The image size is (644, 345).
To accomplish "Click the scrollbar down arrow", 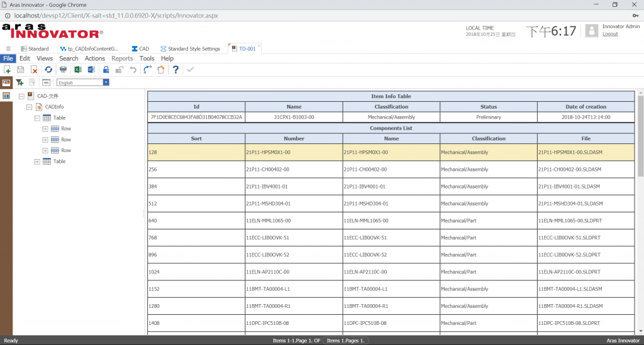I will (x=640, y=331).
